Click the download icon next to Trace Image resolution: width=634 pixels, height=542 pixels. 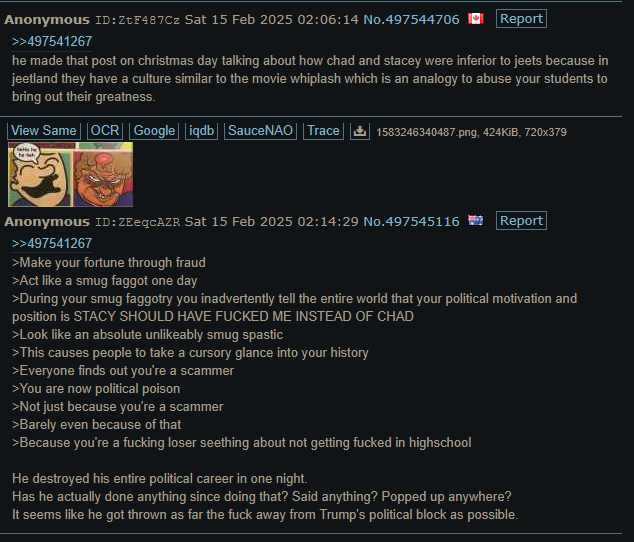click(x=359, y=131)
